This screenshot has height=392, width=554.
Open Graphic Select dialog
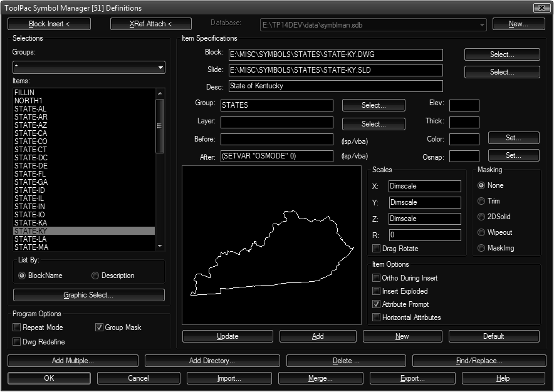click(x=89, y=295)
